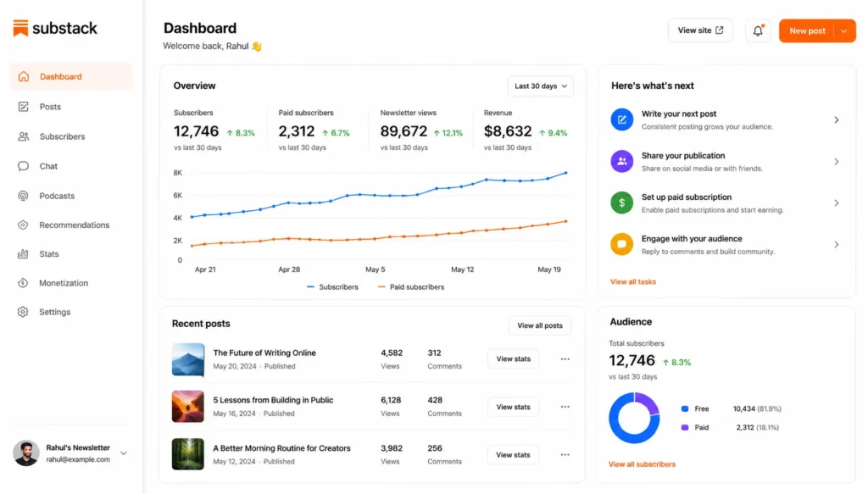Click the title 5 Lessons from Building in Public
This screenshot has width=868, height=494.
(273, 400)
